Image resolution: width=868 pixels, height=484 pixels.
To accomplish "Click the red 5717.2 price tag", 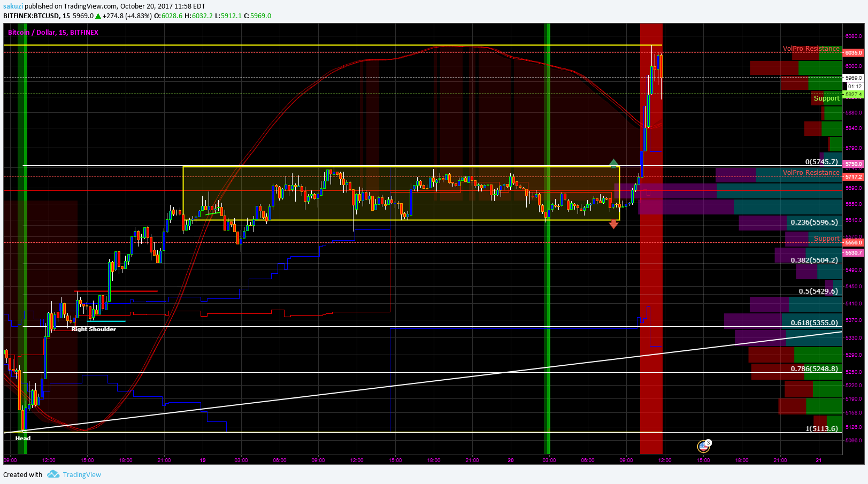I will pyautogui.click(x=854, y=177).
